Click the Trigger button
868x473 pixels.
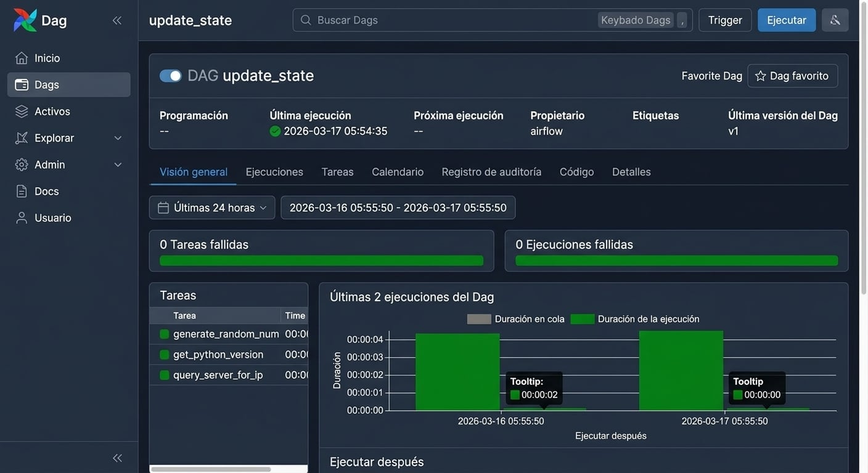[x=725, y=20]
